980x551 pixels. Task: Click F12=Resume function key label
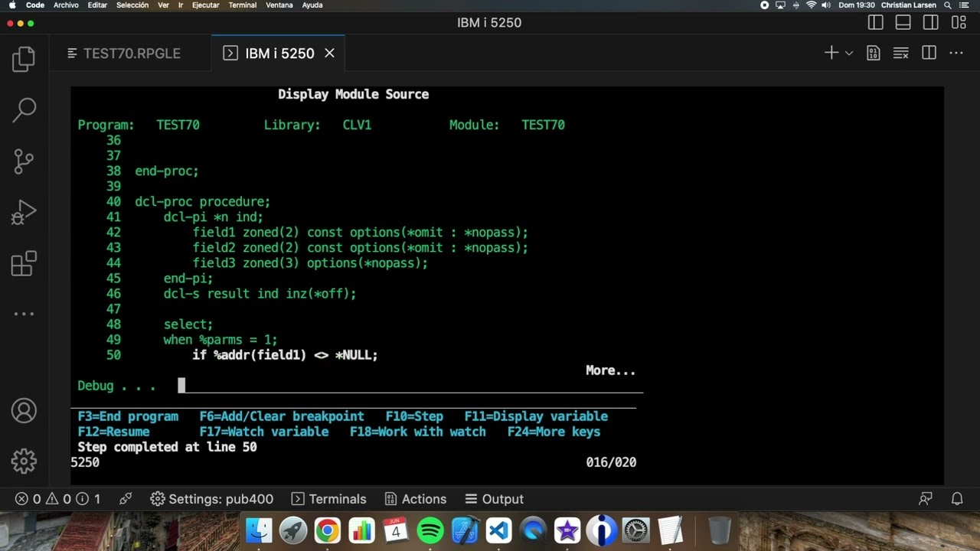[x=113, y=432]
